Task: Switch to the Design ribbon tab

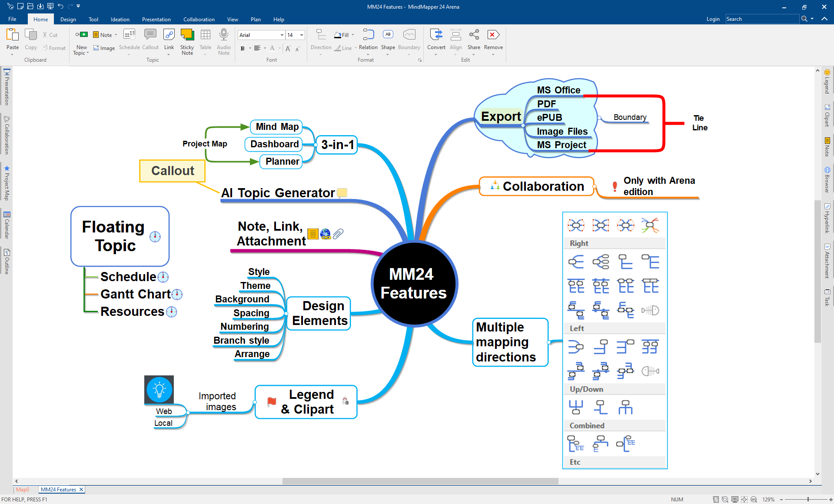Action: tap(68, 19)
